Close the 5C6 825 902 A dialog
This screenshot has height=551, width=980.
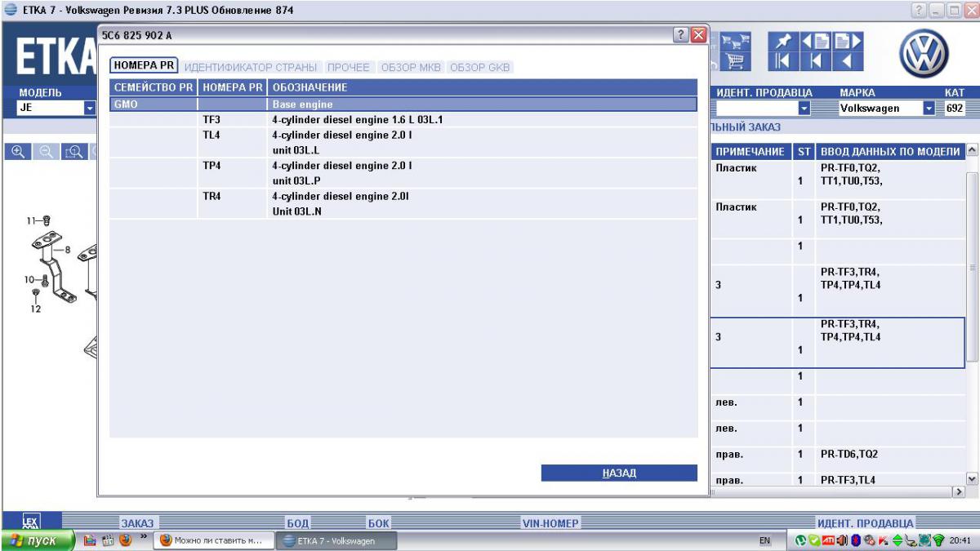(x=698, y=35)
